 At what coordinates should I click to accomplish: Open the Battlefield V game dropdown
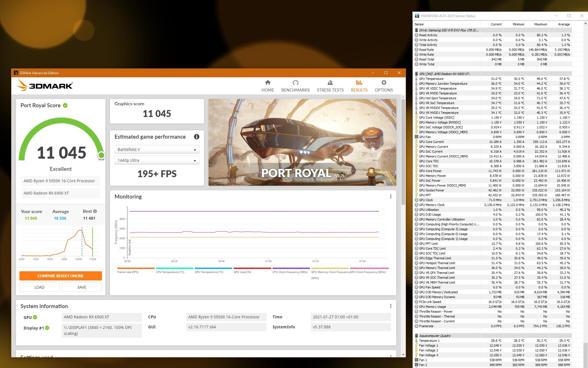click(157, 149)
